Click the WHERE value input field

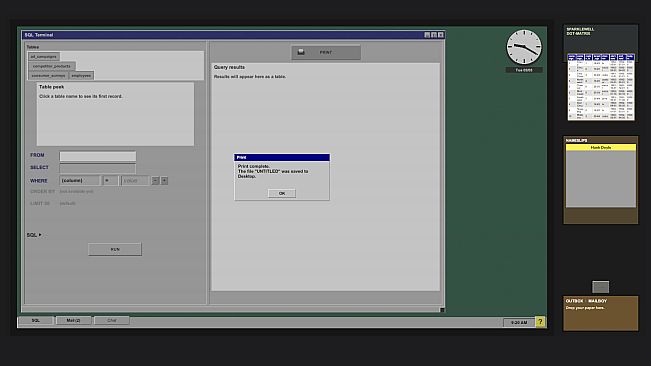135,181
